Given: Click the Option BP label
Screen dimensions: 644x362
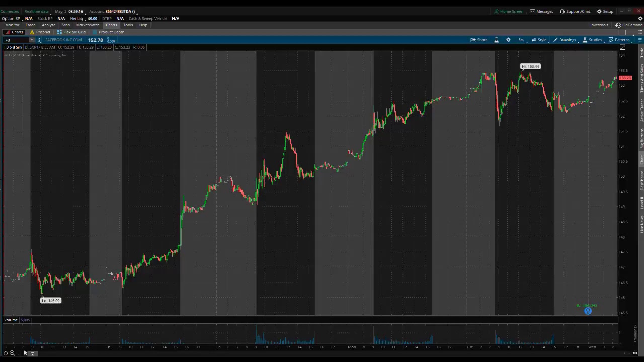Looking at the screenshot, I should click(11, 18).
